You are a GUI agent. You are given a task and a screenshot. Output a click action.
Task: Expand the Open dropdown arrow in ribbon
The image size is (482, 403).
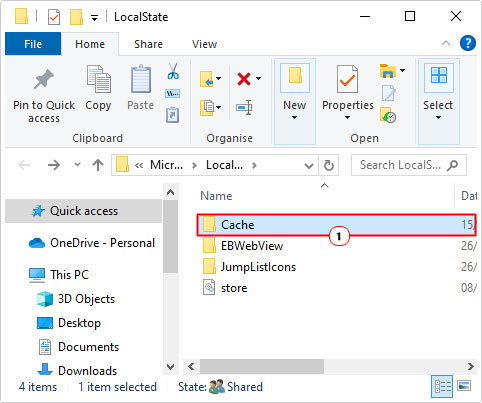[x=402, y=70]
